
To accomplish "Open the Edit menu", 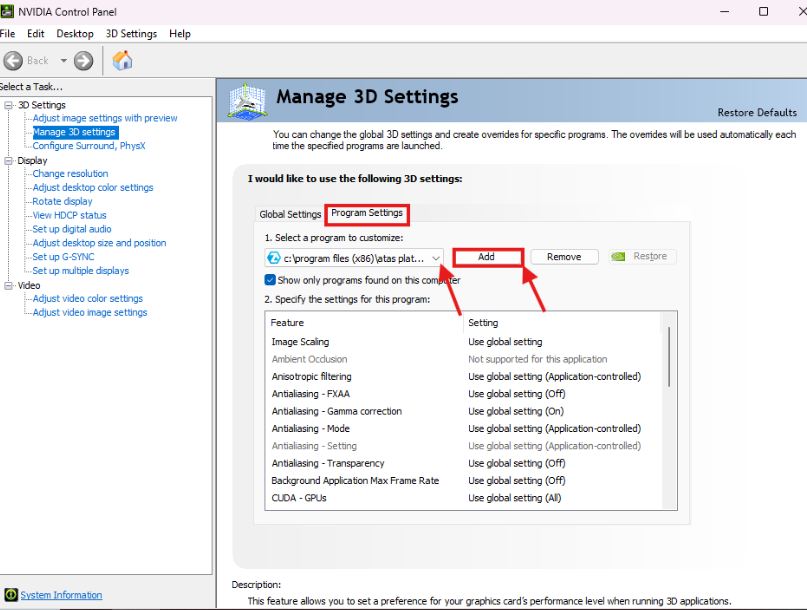I will 36,33.
